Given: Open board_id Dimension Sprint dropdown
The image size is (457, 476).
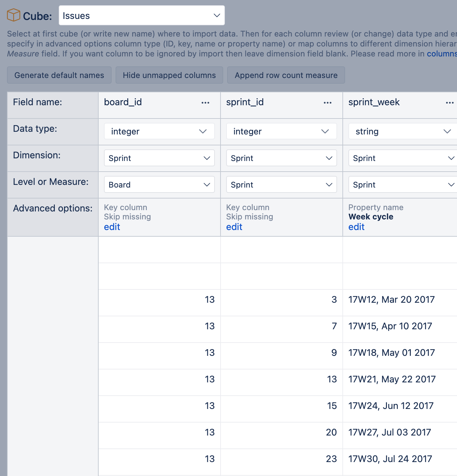Looking at the screenshot, I should click(x=159, y=158).
